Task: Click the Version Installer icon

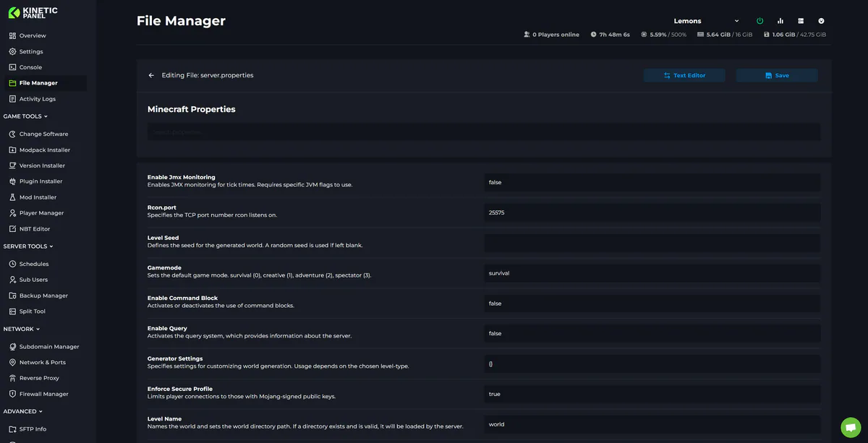Action: point(12,165)
